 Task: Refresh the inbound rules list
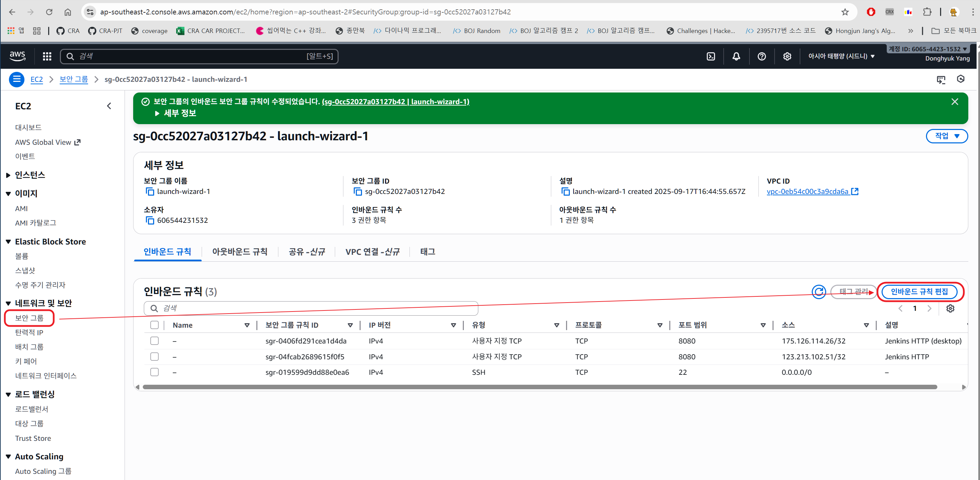point(818,292)
